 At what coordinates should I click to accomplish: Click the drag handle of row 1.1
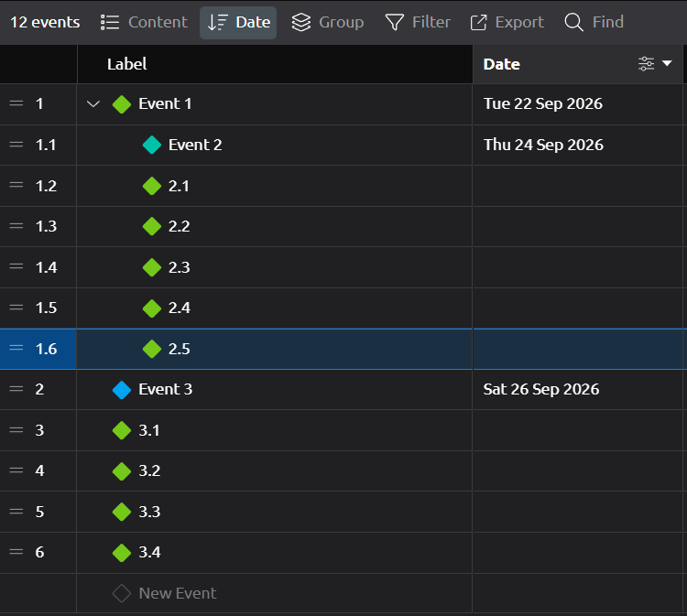point(16,145)
